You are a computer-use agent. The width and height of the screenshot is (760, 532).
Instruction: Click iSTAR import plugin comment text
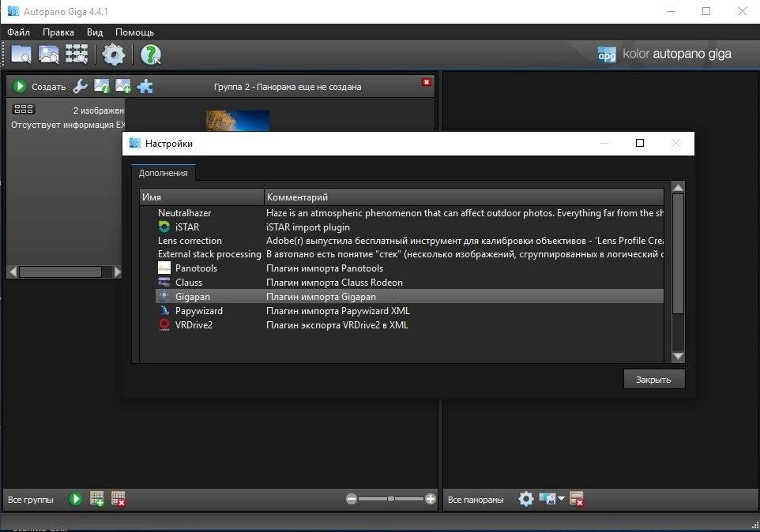pyautogui.click(x=308, y=227)
